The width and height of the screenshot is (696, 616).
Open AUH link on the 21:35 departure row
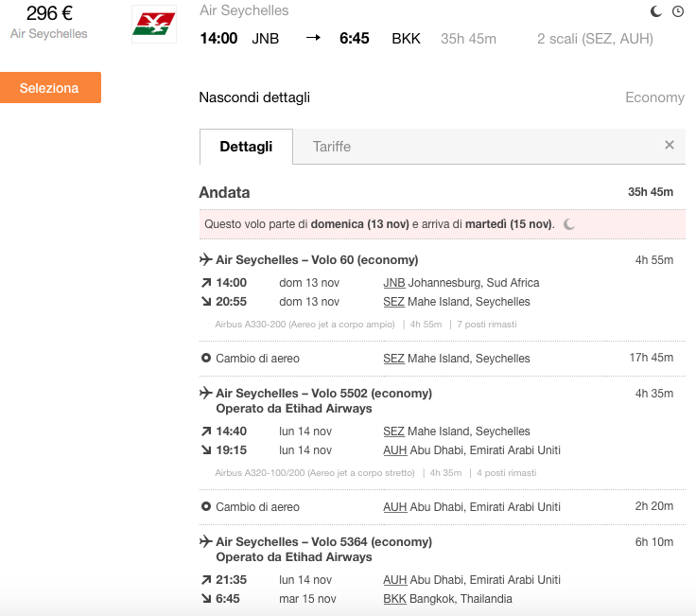395,580
